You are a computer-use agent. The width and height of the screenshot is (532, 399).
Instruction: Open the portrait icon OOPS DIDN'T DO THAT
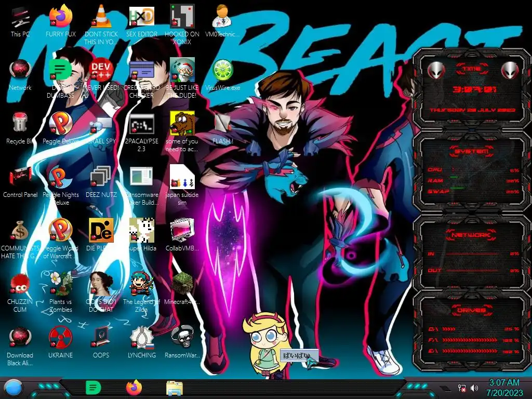101,284
